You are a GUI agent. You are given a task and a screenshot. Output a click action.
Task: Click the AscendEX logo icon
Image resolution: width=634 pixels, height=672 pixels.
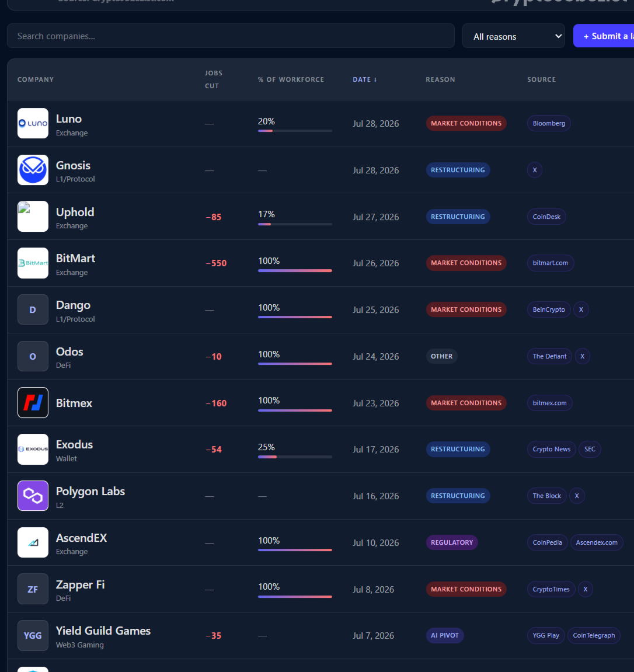point(33,542)
